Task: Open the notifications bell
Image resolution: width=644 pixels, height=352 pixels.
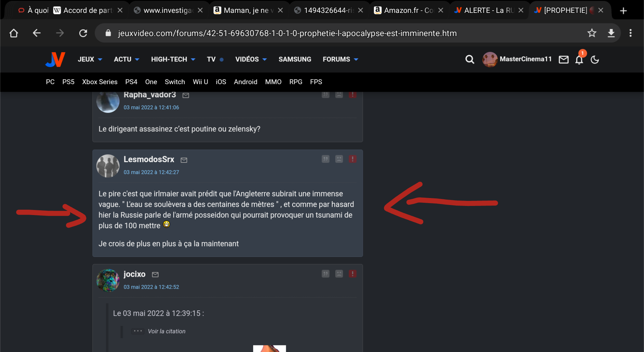Action: coord(579,59)
